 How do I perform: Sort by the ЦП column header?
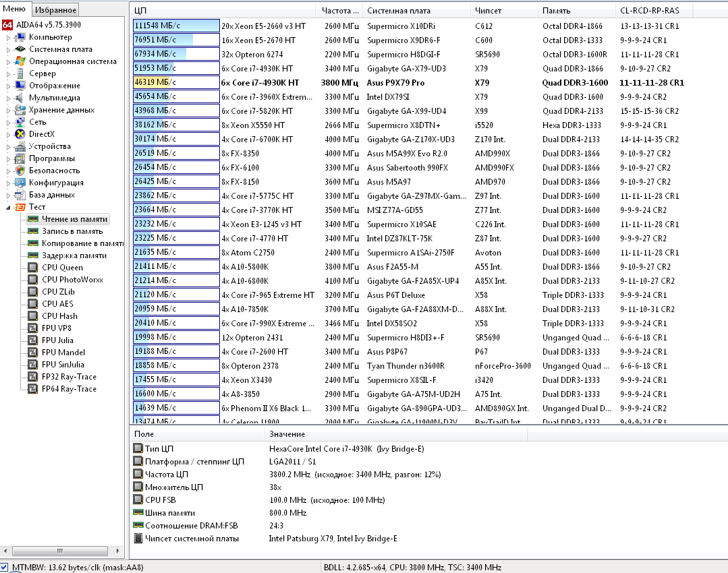point(224,11)
